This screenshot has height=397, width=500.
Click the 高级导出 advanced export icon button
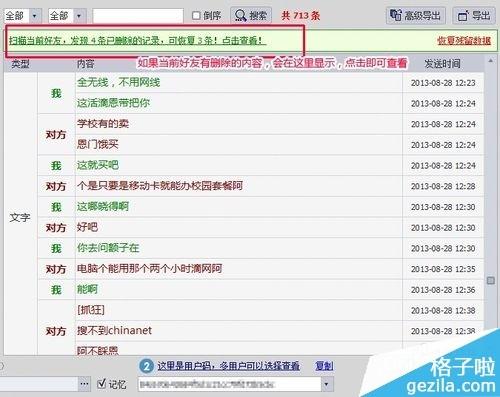[416, 15]
